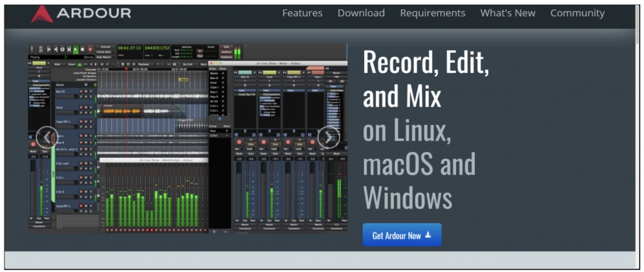The height and width of the screenshot is (272, 644).
Task: Hit the red global Record button
Action: pos(91,49)
